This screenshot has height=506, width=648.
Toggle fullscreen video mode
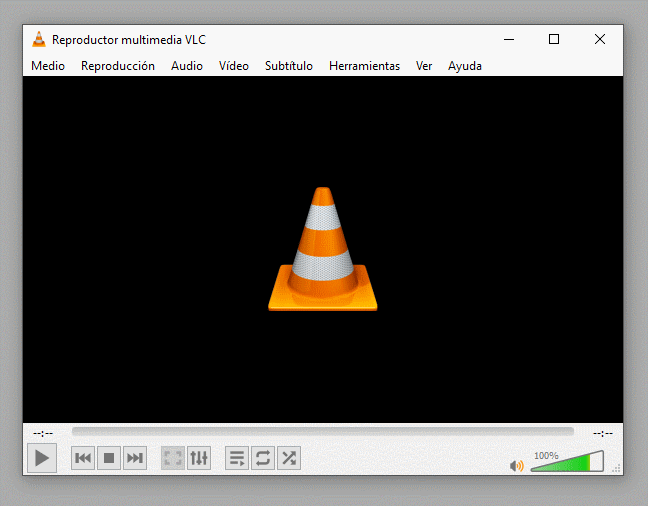[x=173, y=458]
